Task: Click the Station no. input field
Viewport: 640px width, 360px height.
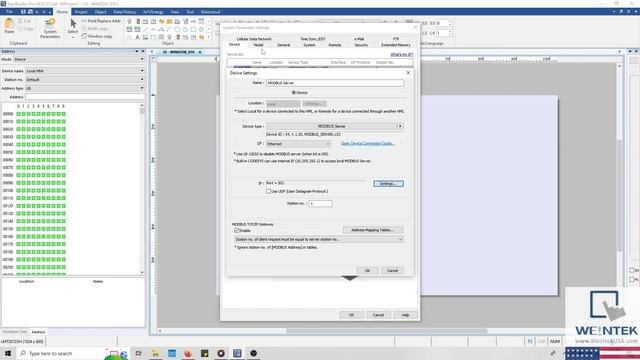Action: coord(320,203)
